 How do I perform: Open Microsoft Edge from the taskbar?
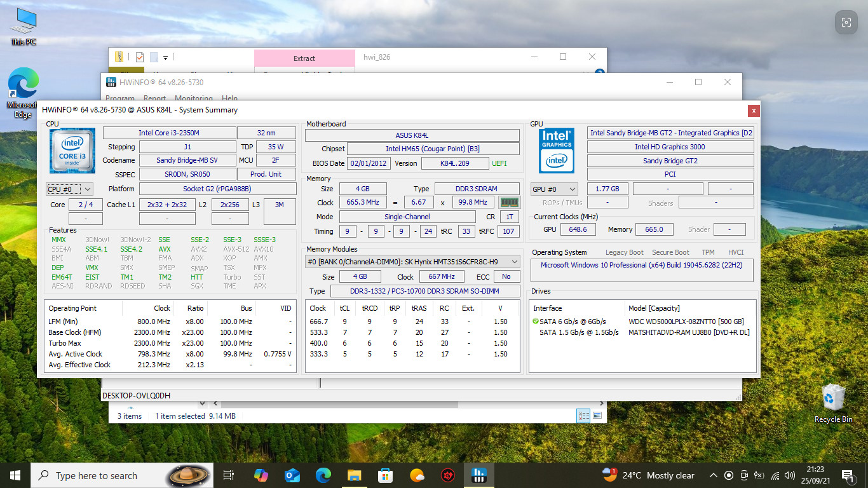323,475
